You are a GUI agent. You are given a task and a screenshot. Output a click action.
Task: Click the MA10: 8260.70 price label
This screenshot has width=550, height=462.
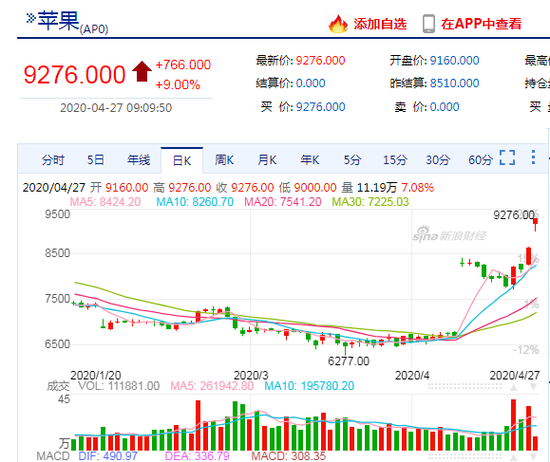tap(195, 202)
